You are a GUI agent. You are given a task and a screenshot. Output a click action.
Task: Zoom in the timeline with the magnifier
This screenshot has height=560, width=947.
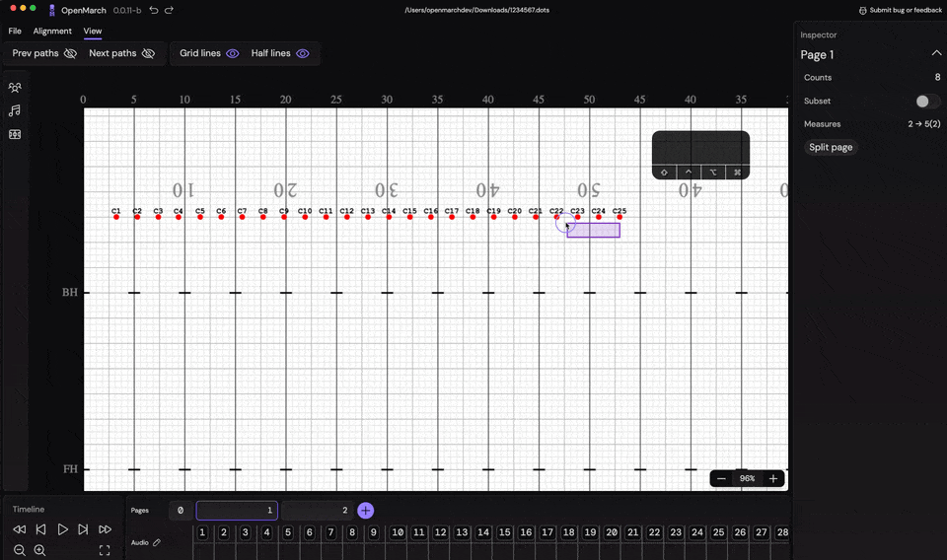click(39, 550)
